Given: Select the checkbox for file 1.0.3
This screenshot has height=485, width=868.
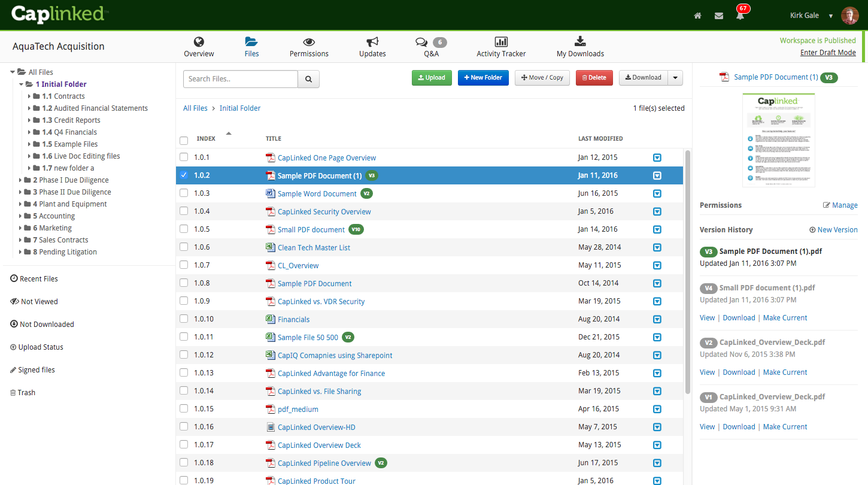Looking at the screenshot, I should pos(184,193).
